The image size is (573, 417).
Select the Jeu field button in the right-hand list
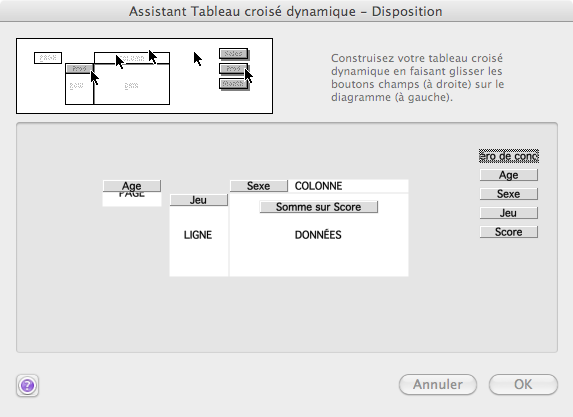[509, 213]
